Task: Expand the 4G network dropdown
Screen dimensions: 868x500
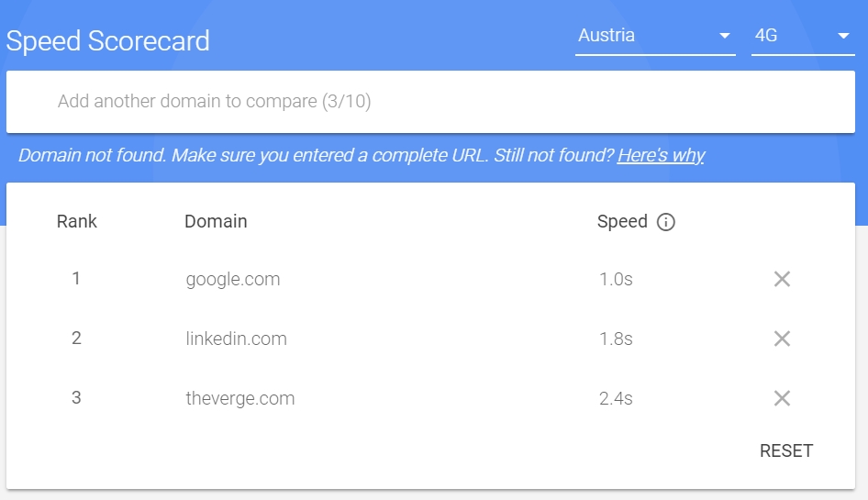Action: pyautogui.click(x=802, y=36)
